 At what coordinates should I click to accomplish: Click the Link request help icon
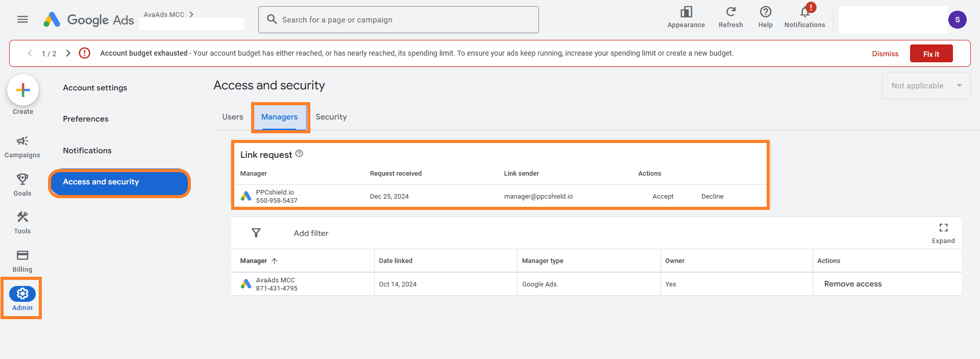pyautogui.click(x=299, y=154)
